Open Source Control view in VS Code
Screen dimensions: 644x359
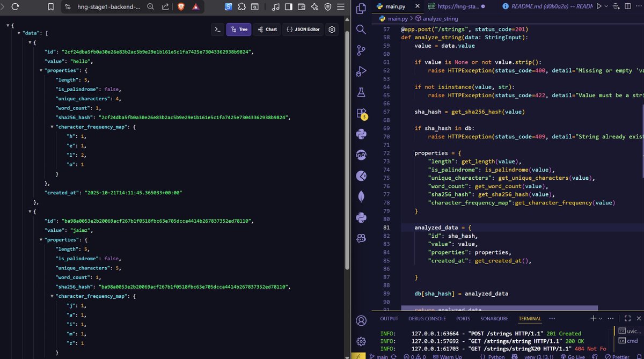361,50
